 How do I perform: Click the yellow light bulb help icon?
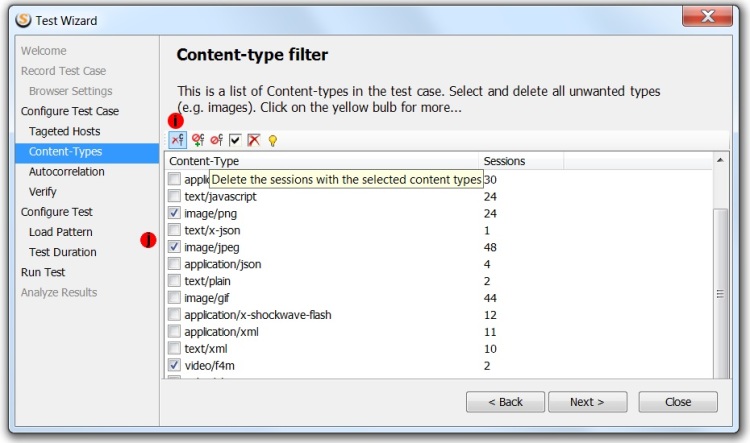pos(273,141)
